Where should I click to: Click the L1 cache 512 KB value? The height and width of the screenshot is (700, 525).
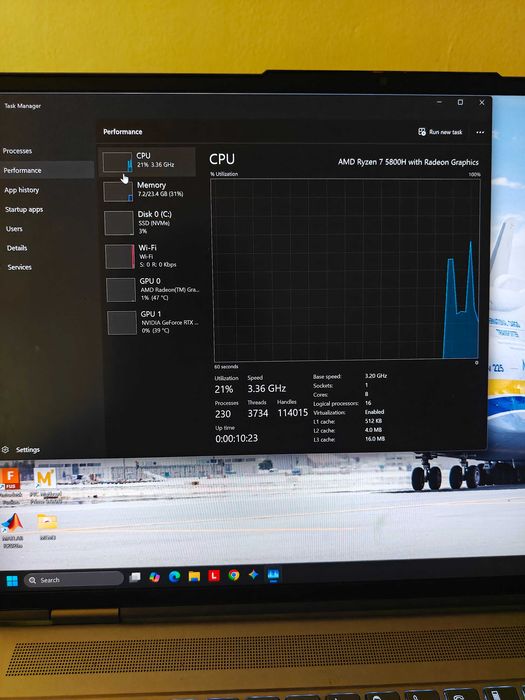(x=373, y=421)
